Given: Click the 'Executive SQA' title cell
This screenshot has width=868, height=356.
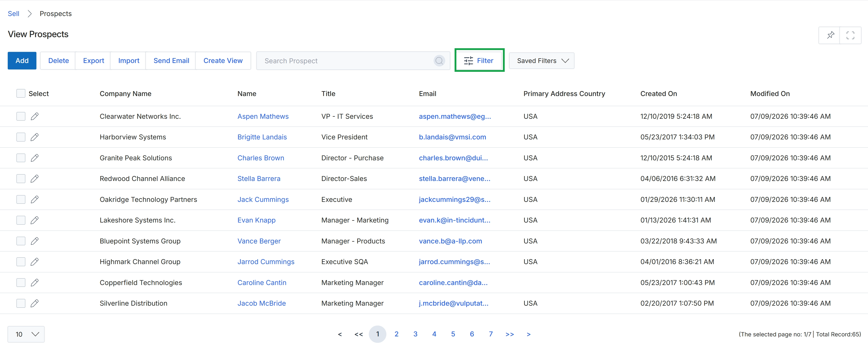Looking at the screenshot, I should (344, 262).
